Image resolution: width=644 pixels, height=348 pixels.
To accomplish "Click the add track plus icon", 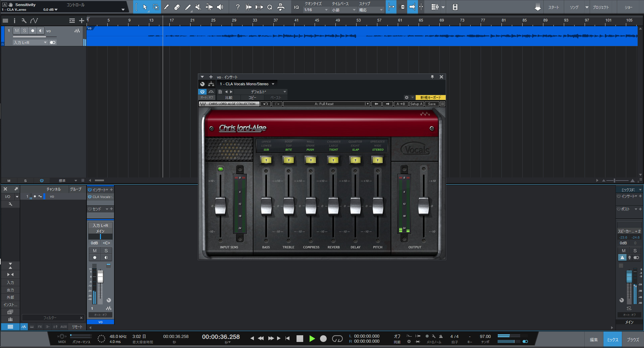I will pyautogui.click(x=82, y=21).
